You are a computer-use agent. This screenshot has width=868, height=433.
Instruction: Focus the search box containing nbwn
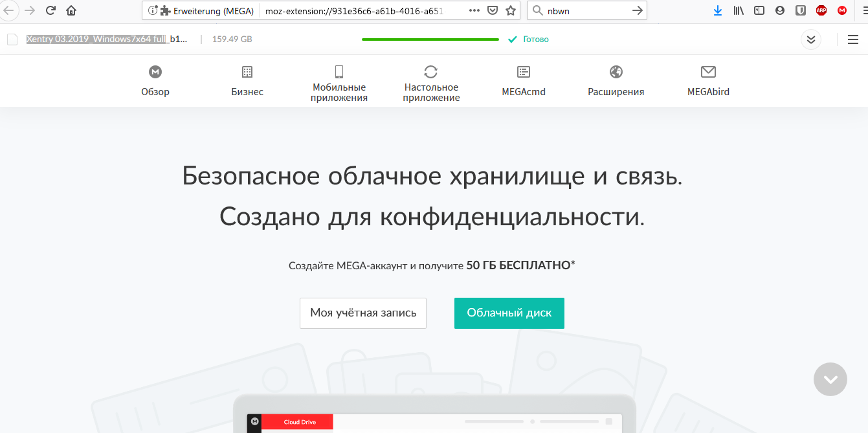[x=586, y=10]
